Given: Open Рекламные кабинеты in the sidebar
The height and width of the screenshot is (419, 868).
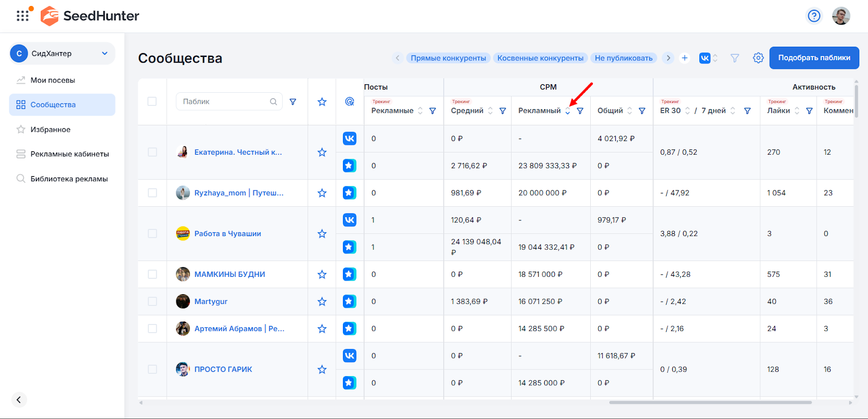Looking at the screenshot, I should coord(69,154).
